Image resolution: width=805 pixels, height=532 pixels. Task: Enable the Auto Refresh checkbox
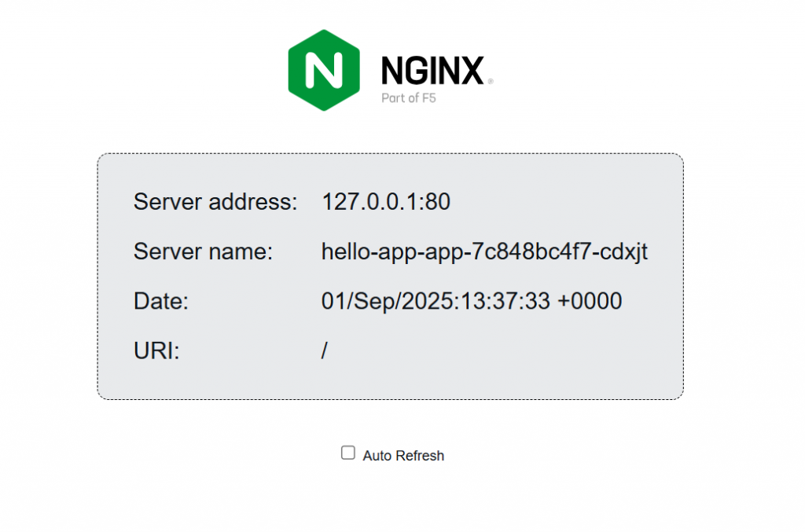(x=348, y=453)
